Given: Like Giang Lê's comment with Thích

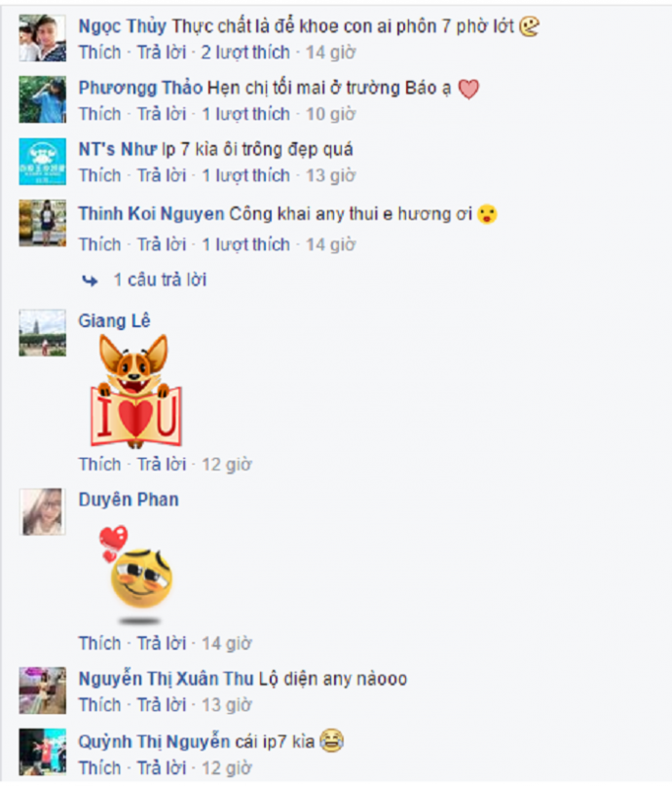Looking at the screenshot, I should tap(99, 465).
